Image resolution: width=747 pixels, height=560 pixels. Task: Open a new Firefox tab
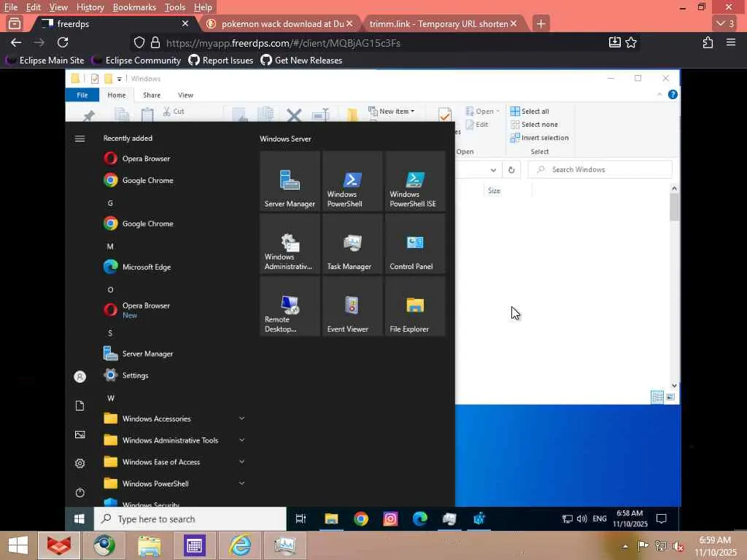[541, 24]
